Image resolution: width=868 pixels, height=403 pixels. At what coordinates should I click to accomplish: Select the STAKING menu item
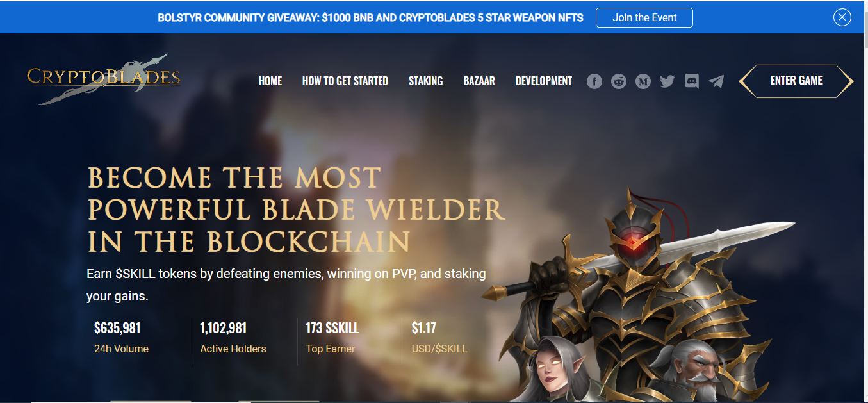(426, 81)
